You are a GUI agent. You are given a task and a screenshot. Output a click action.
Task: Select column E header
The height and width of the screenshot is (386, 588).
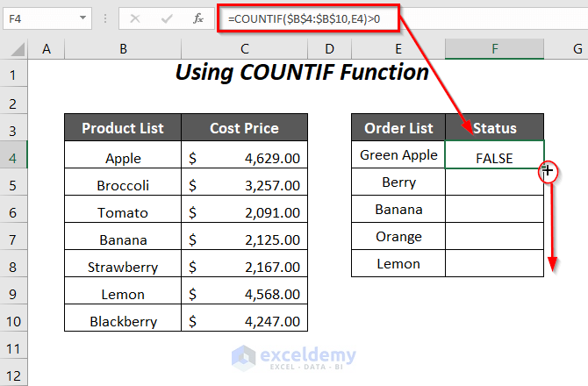398,50
